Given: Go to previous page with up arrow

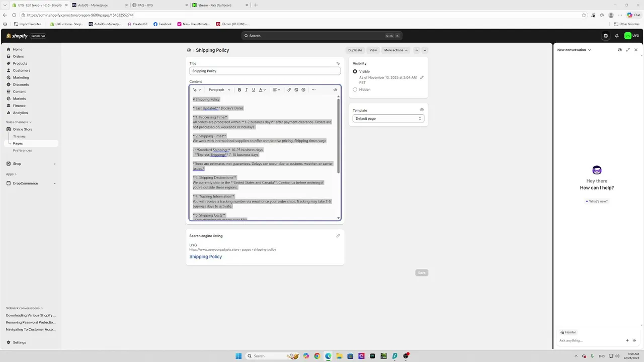Looking at the screenshot, I should [417, 50].
